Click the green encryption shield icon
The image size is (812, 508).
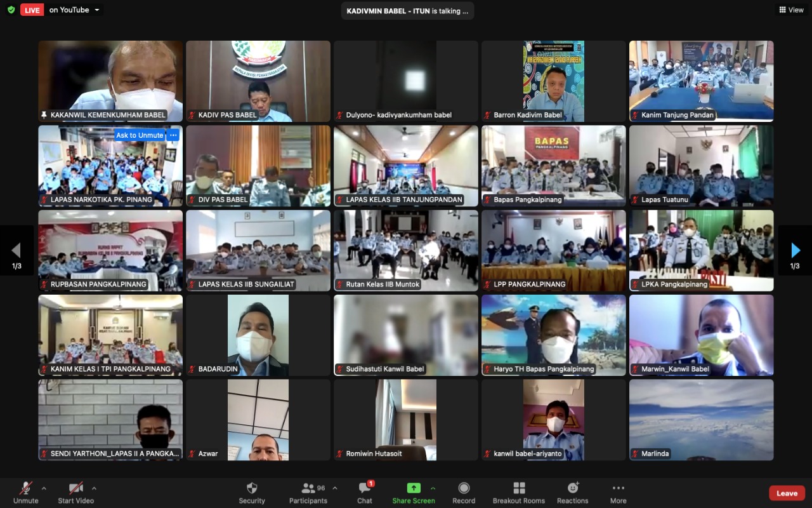pyautogui.click(x=11, y=10)
